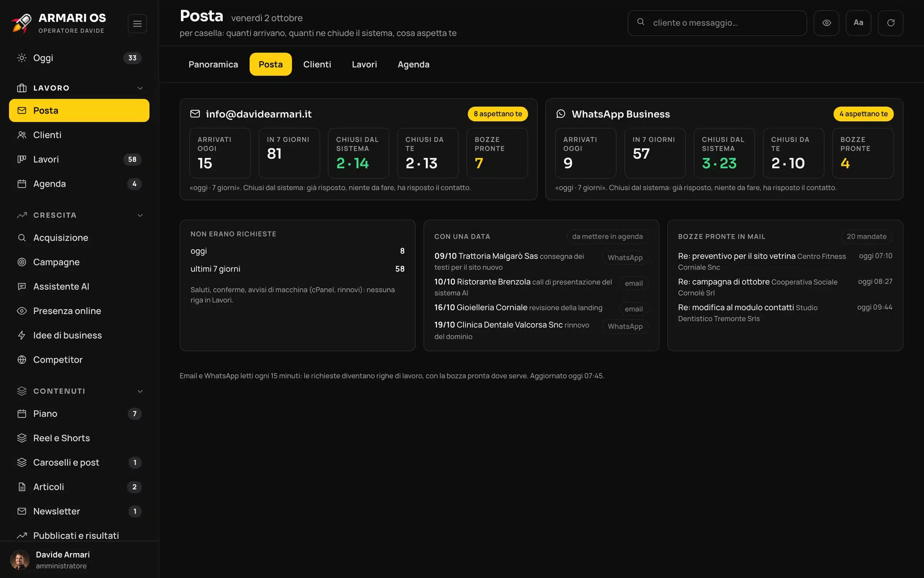Viewport: 924px width, 578px height.
Task: Open Campagne target icon item
Action: tap(79, 262)
